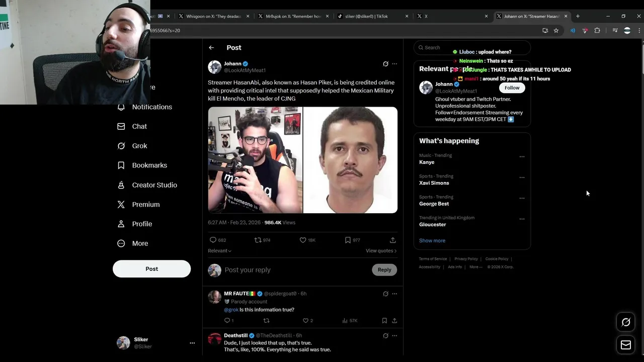Open Notifications in the left sidebar

145,107
